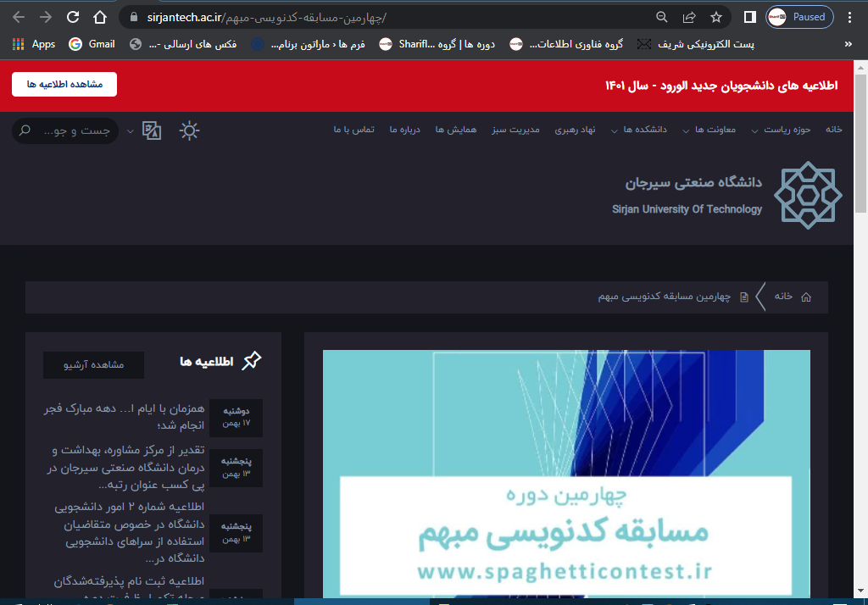Screen dimensions: 868x605
Task: Click the مشاهده آرشیو button
Action: point(93,365)
